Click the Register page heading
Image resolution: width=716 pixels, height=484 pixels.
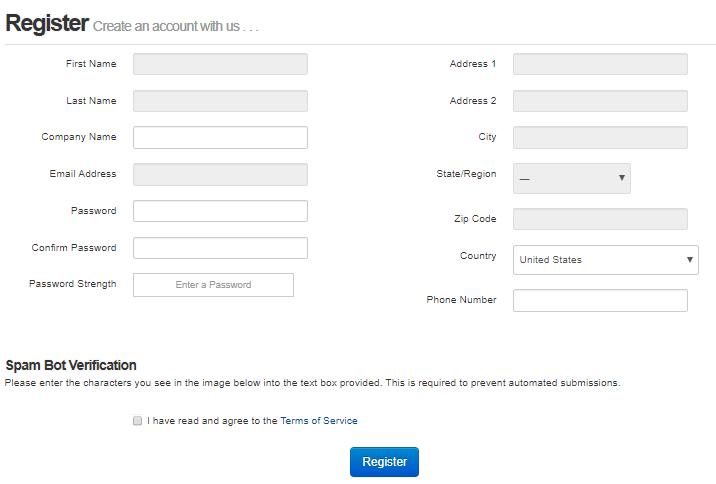[47, 23]
